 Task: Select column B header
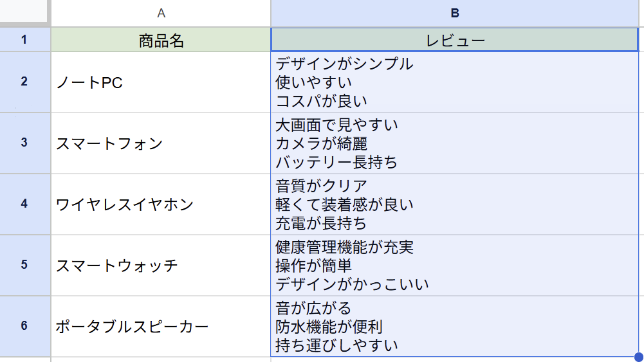pyautogui.click(x=455, y=13)
